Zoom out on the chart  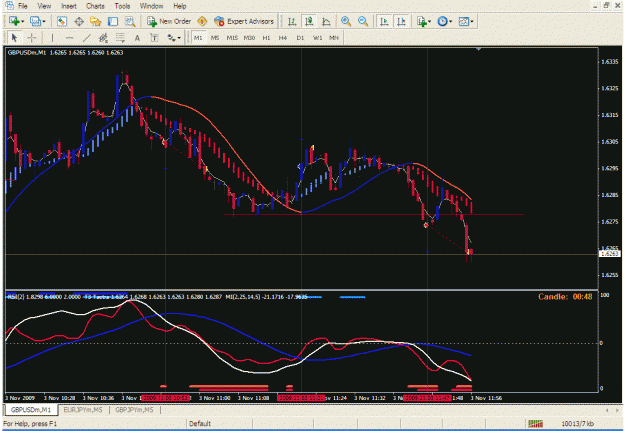(x=363, y=22)
